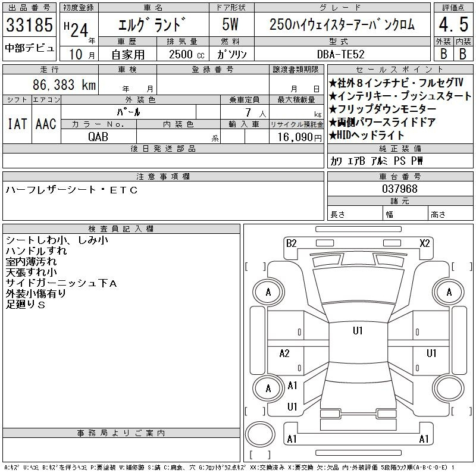
Task: Click lot number 33185
Action: pos(29,26)
